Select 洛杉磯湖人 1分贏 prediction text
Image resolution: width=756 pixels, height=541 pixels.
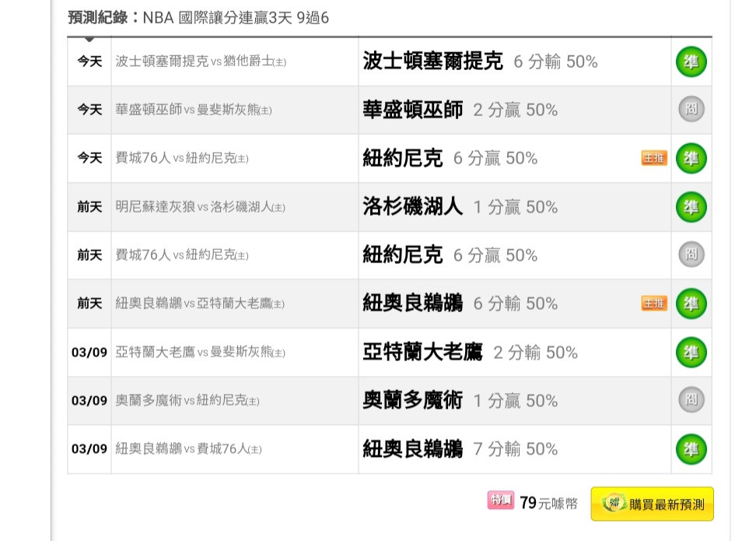[x=460, y=207]
